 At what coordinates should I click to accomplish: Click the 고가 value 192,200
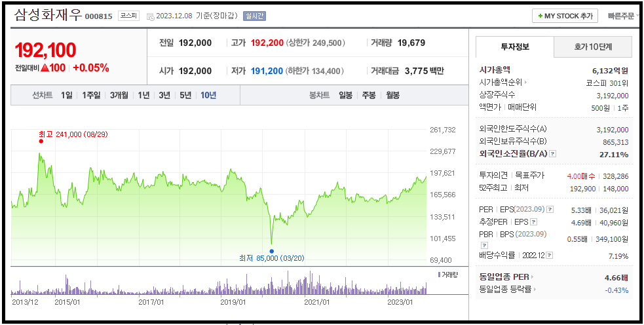point(267,43)
